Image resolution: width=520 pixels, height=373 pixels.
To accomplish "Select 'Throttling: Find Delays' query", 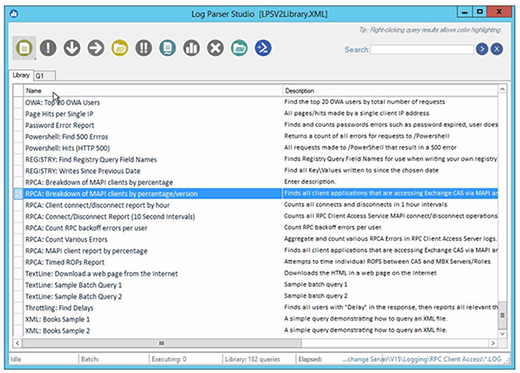I will point(59,308).
